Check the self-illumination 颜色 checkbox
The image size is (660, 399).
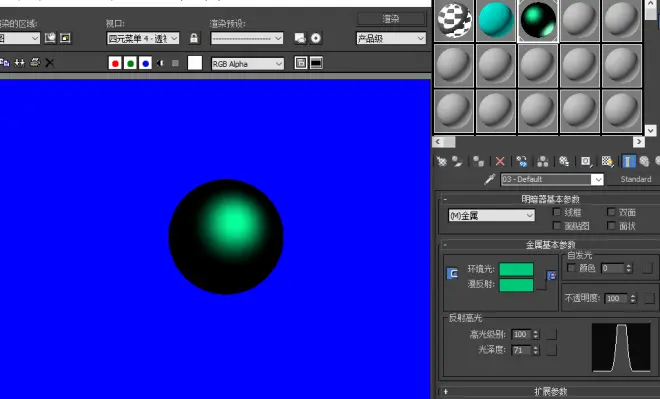click(x=571, y=268)
